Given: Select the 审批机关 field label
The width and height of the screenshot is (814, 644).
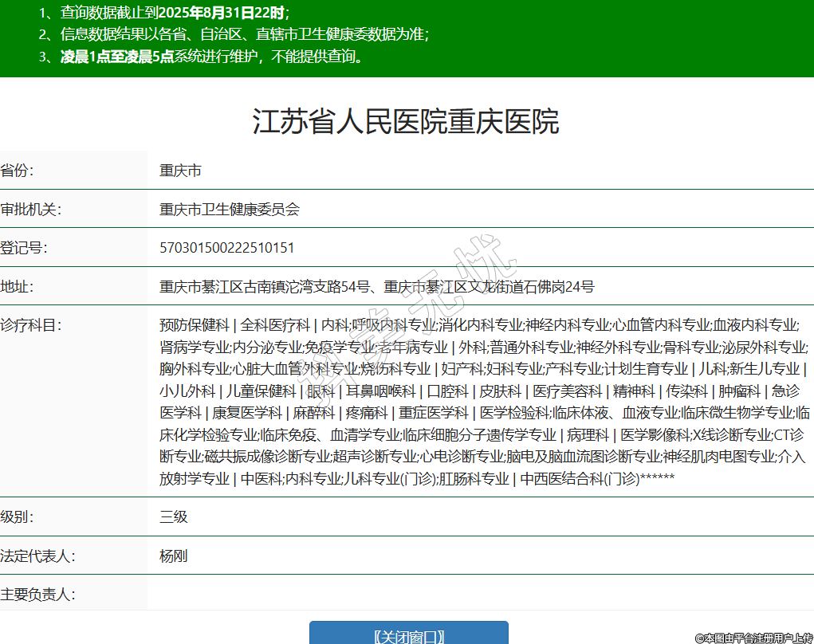Looking at the screenshot, I should pyautogui.click(x=31, y=210).
